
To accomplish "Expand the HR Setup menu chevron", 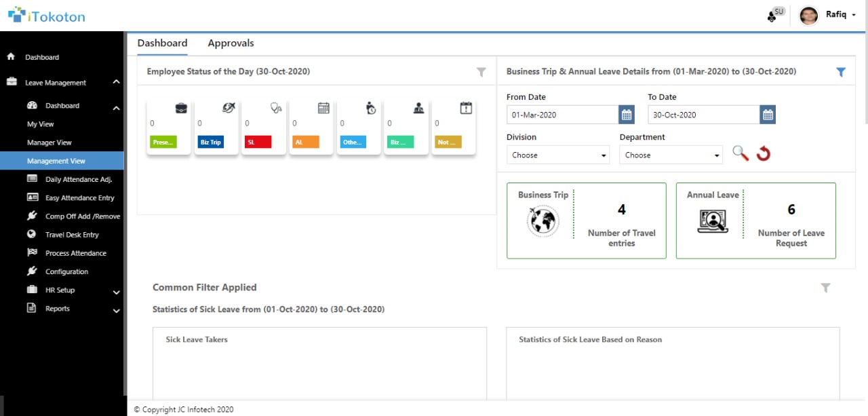I will pos(116,292).
